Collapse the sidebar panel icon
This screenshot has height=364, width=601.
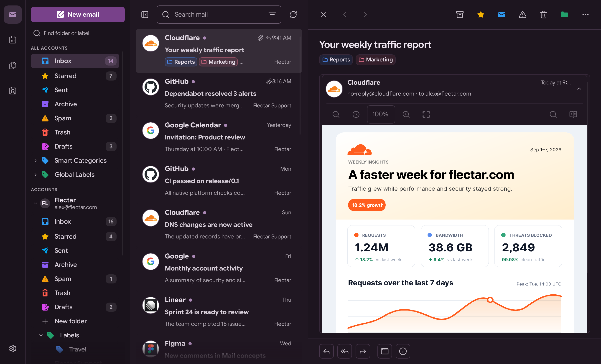145,15
